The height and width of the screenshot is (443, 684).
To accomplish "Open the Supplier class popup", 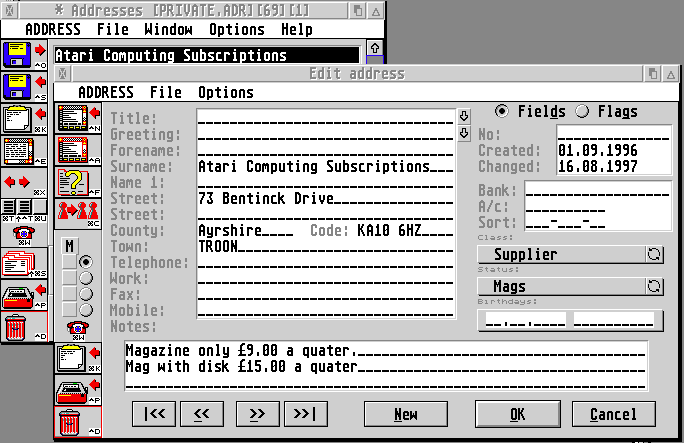I will (562, 255).
